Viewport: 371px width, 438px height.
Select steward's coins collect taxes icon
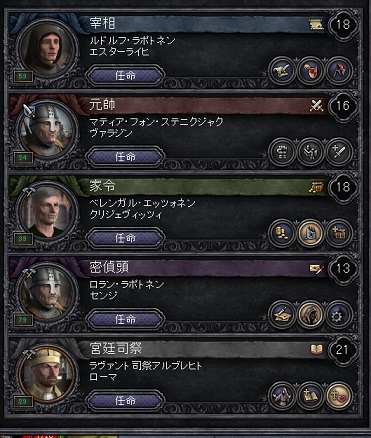point(282,233)
